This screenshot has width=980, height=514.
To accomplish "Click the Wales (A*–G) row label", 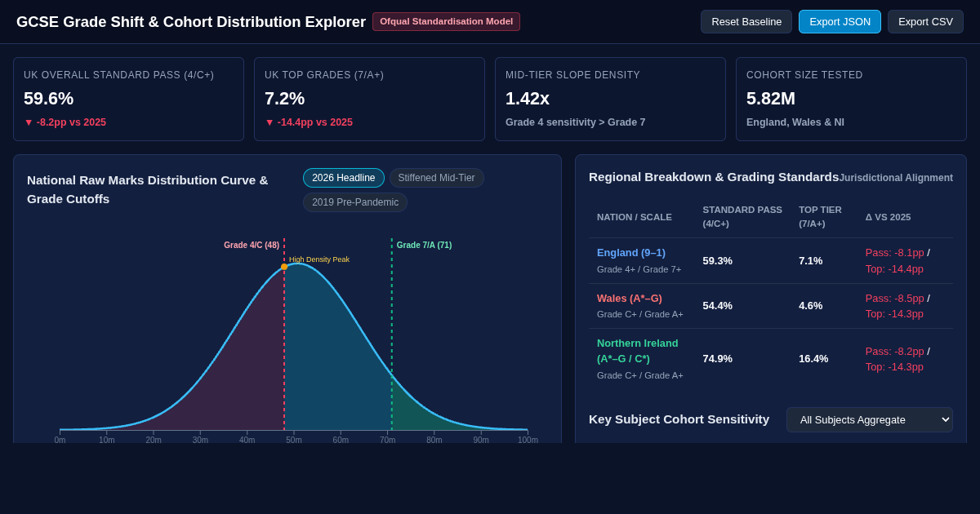I will [630, 299].
